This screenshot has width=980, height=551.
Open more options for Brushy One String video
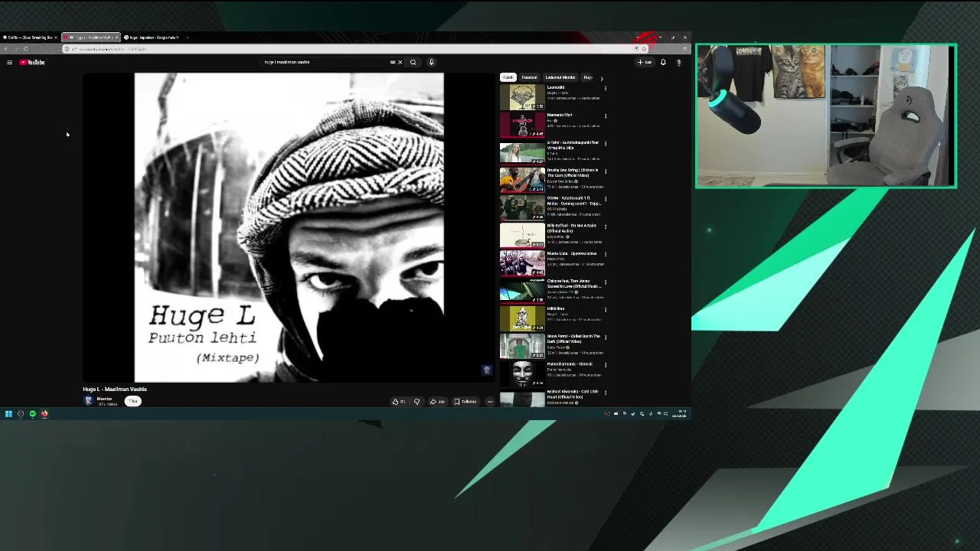pos(606,171)
